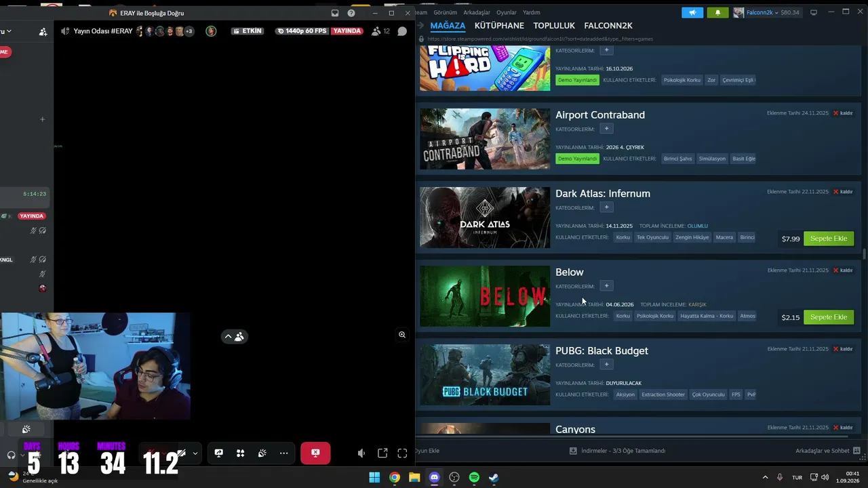Open the Discord inbox icon
The height and width of the screenshot is (488, 868).
335,13
